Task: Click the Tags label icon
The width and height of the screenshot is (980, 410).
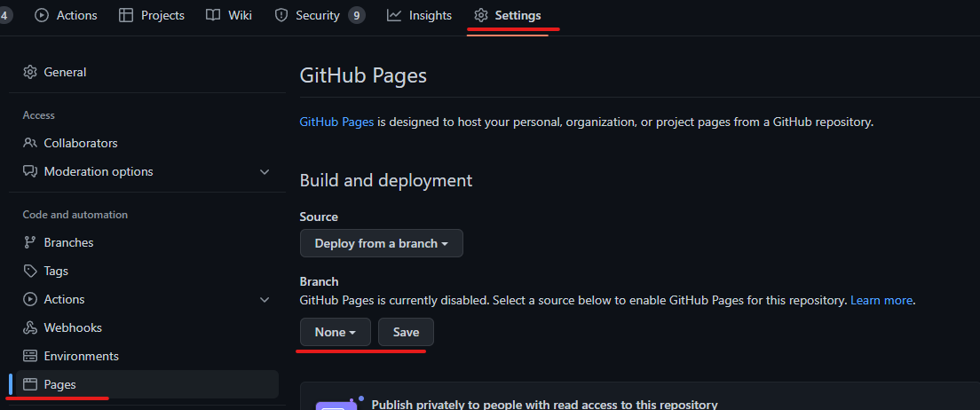Action: coord(30,272)
